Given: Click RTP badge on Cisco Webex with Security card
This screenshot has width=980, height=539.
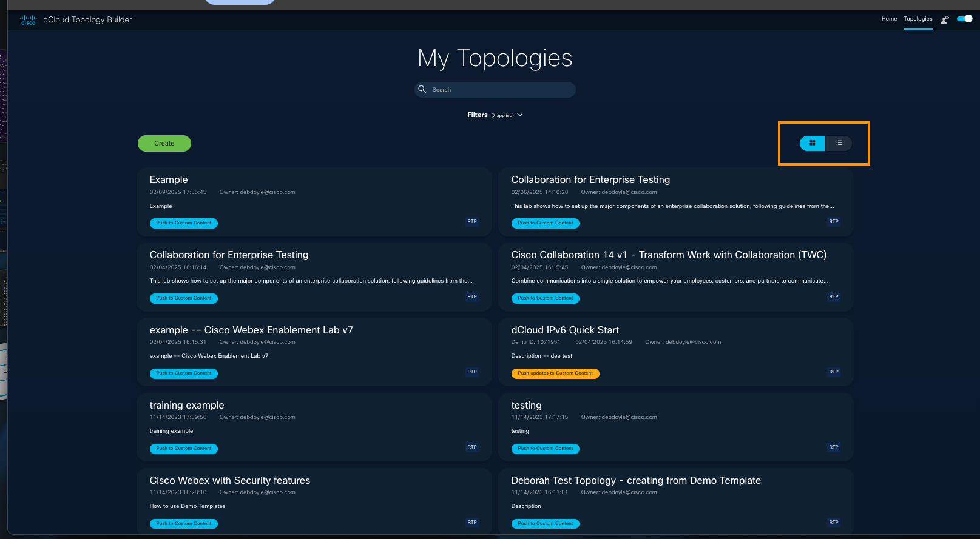Looking at the screenshot, I should [472, 523].
